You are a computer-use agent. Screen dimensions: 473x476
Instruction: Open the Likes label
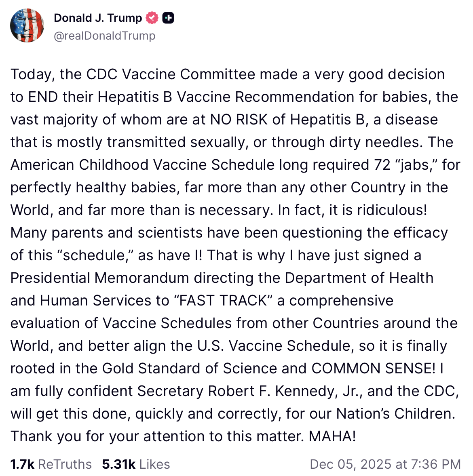155,464
